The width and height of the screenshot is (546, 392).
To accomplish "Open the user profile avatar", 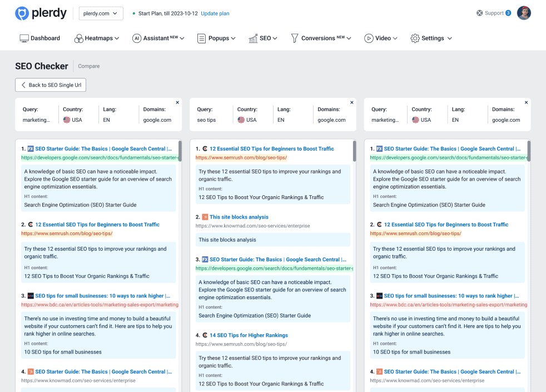I will tap(524, 13).
